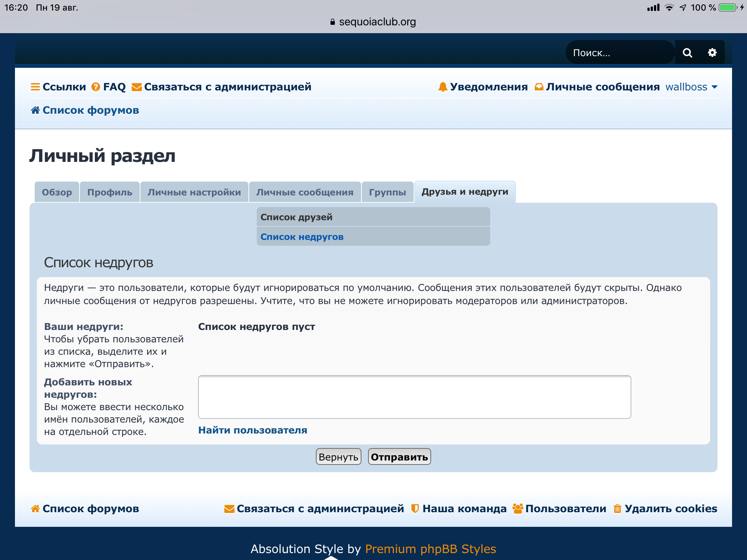The width and height of the screenshot is (747, 560).
Task: Switch to the Профиль tab
Action: point(110,192)
